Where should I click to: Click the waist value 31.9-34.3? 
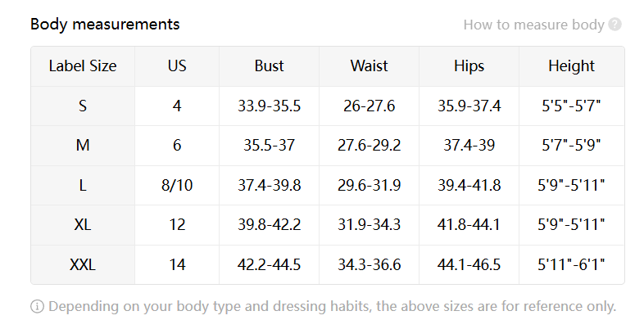click(369, 225)
